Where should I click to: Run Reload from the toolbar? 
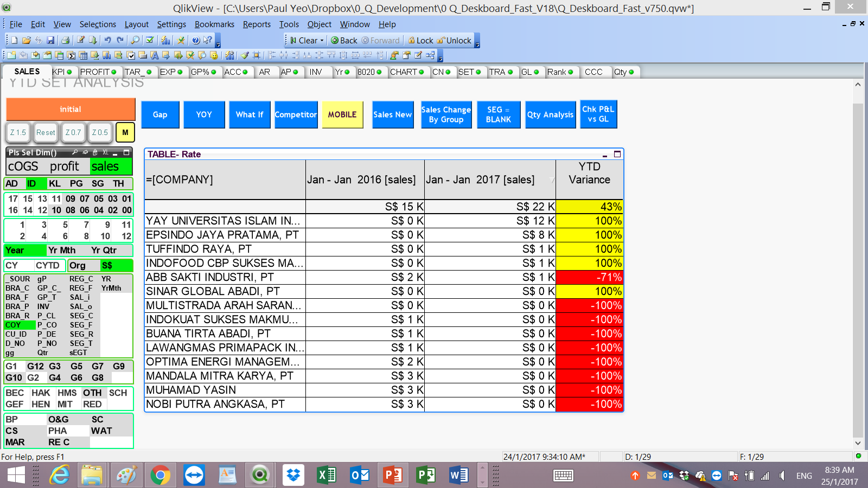[x=93, y=40]
